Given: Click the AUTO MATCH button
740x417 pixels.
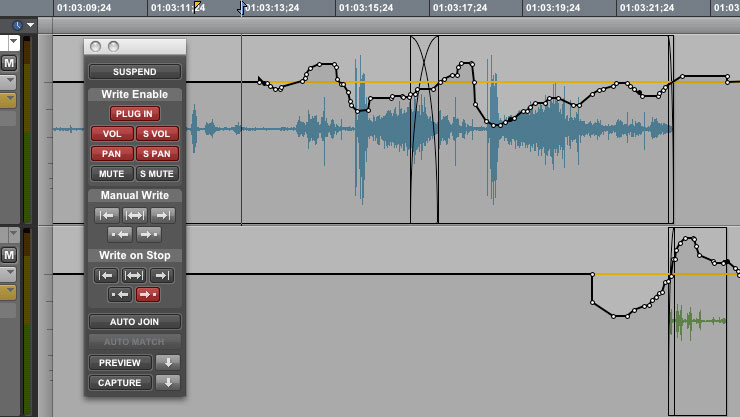Looking at the screenshot, I should click(135, 342).
